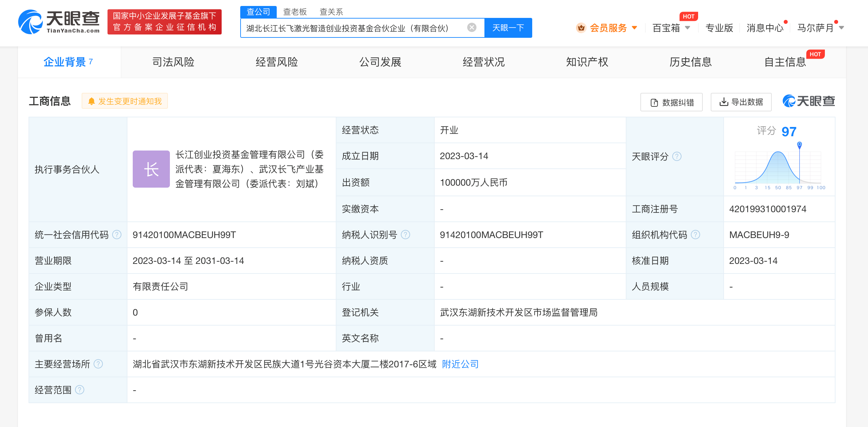
Task: Select the 查公司 search tab
Action: (258, 12)
